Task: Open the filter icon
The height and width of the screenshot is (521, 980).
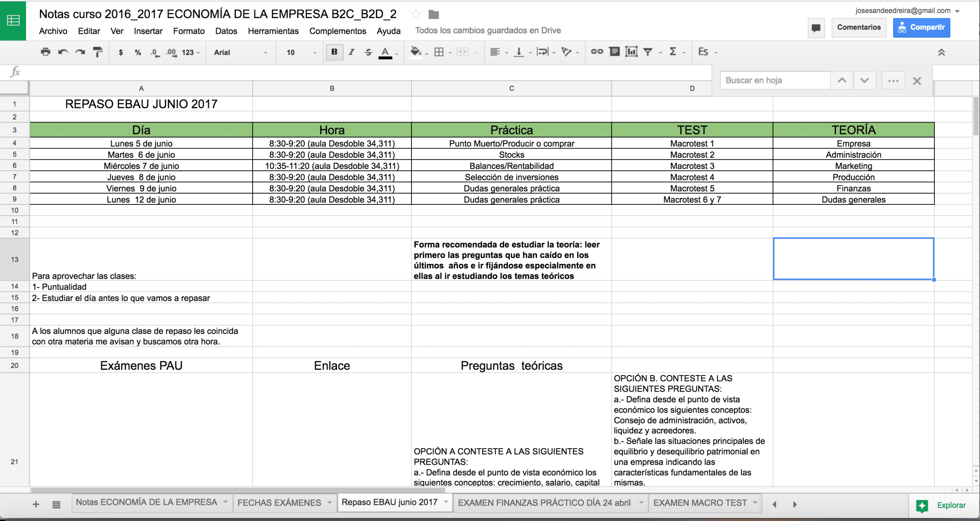Action: [x=648, y=52]
